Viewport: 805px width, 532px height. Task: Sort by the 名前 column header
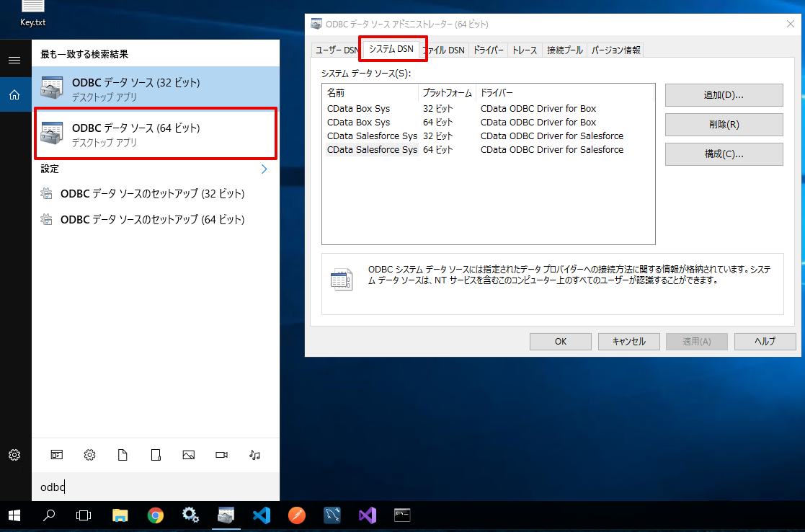[371, 93]
